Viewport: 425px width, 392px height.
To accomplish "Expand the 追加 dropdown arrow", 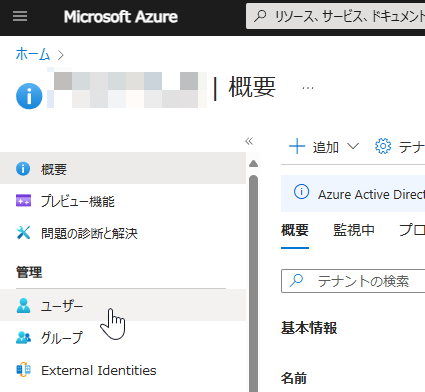I will tap(353, 146).
